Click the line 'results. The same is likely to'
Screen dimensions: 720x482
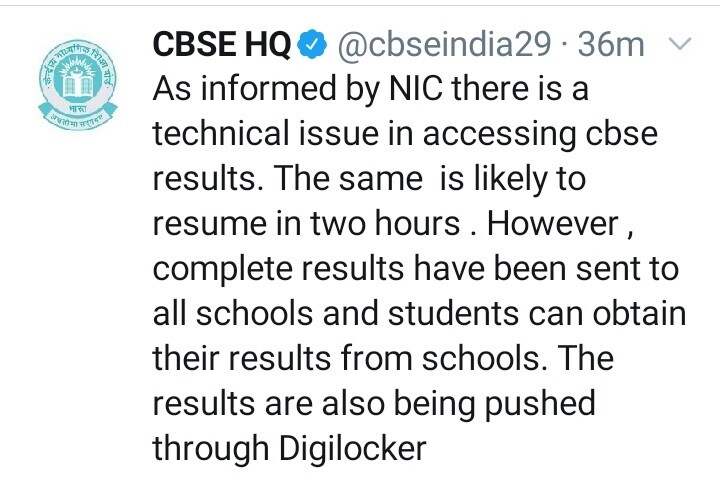click(x=369, y=179)
